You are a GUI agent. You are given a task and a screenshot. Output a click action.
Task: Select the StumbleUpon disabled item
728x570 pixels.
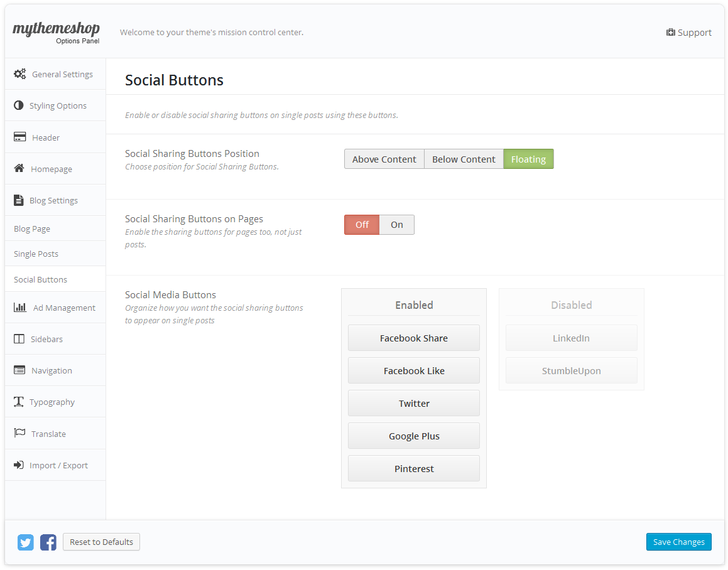click(x=571, y=370)
